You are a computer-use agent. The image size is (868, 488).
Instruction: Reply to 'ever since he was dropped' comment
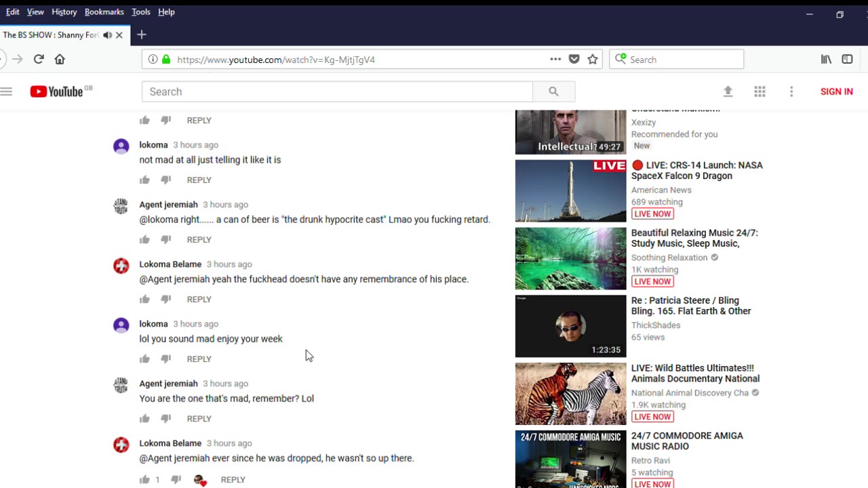233,479
